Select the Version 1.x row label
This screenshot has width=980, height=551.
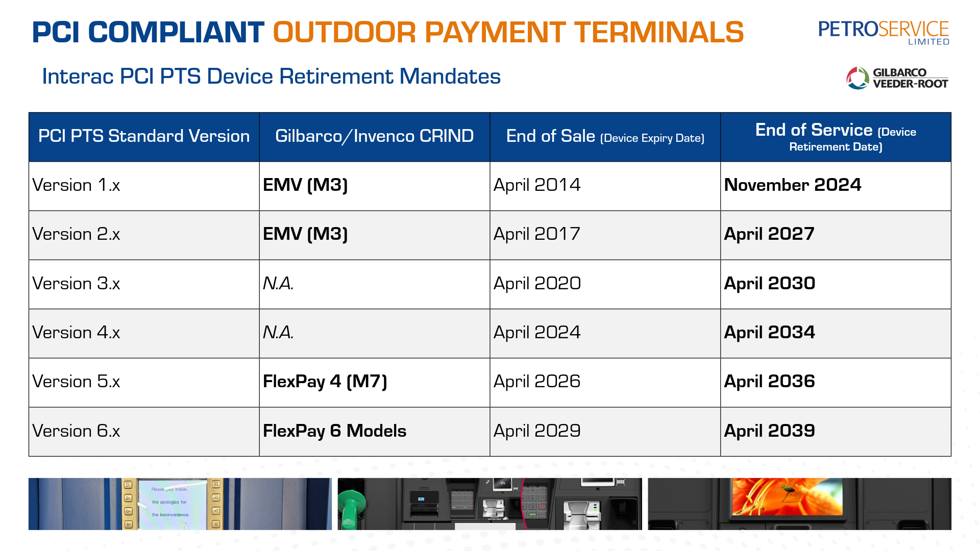click(x=77, y=185)
